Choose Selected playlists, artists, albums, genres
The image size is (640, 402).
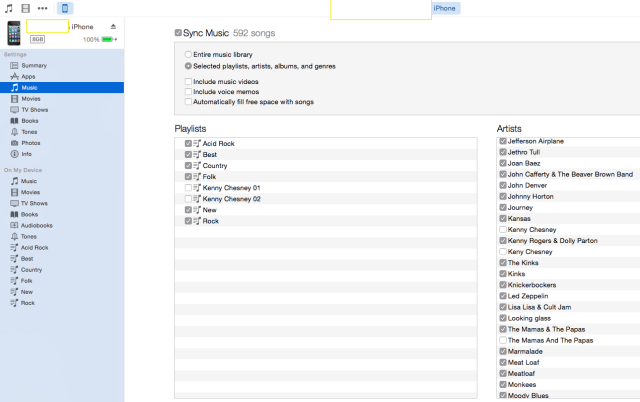(x=188, y=66)
